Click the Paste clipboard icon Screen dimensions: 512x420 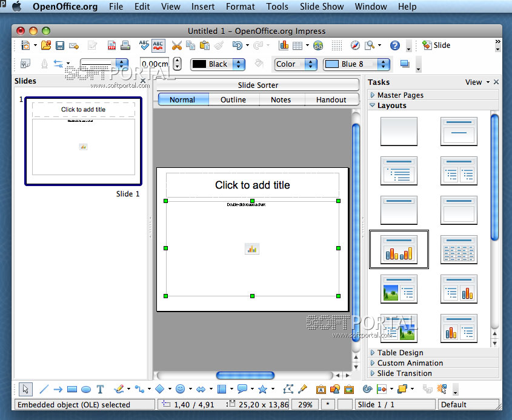[205, 45]
